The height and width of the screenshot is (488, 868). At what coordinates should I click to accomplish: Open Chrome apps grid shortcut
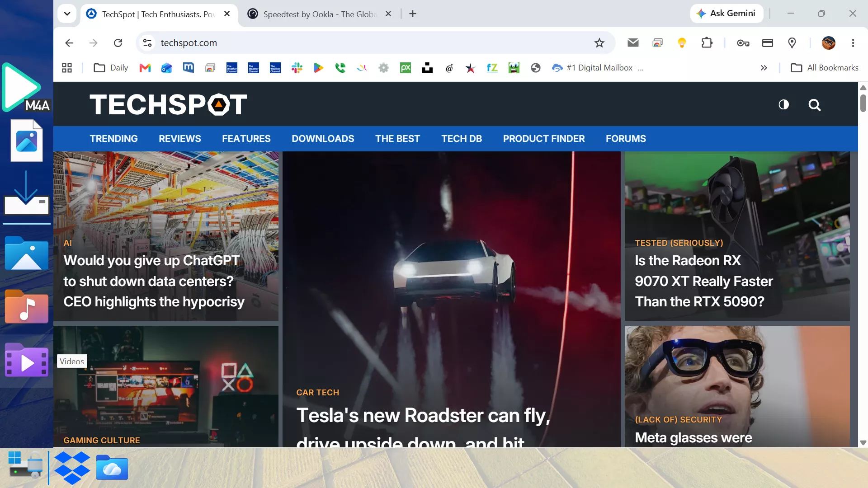coord(67,68)
